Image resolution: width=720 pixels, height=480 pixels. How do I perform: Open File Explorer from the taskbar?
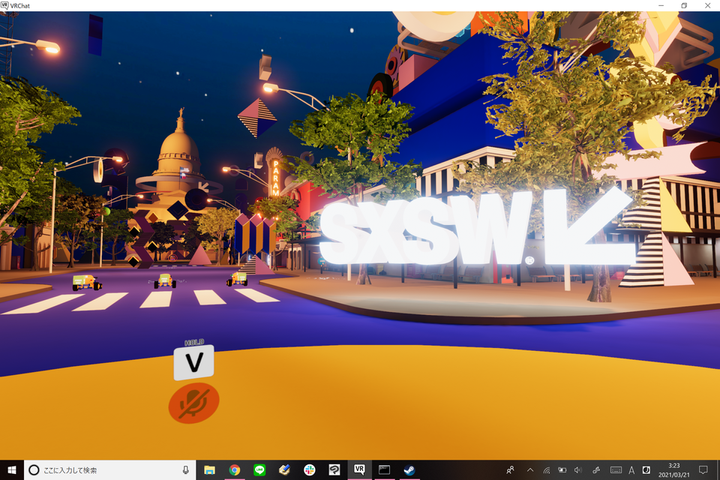209,470
